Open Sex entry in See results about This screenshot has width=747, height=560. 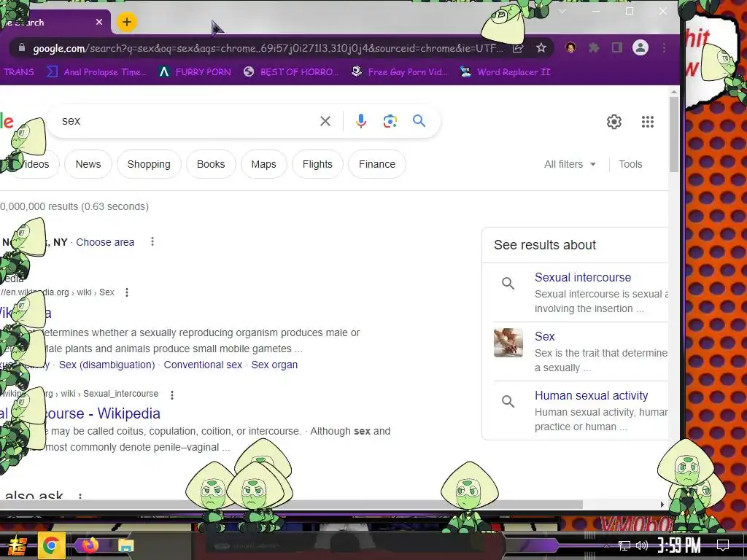544,336
